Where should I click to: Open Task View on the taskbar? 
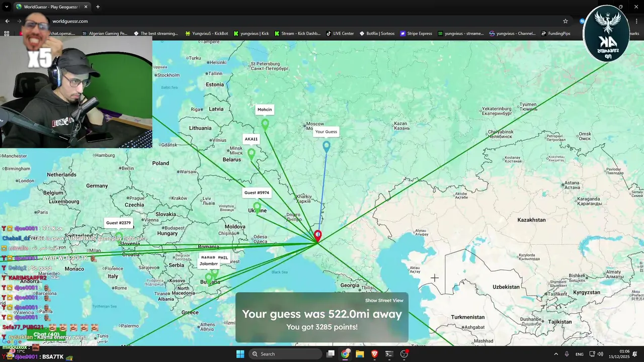(331, 354)
